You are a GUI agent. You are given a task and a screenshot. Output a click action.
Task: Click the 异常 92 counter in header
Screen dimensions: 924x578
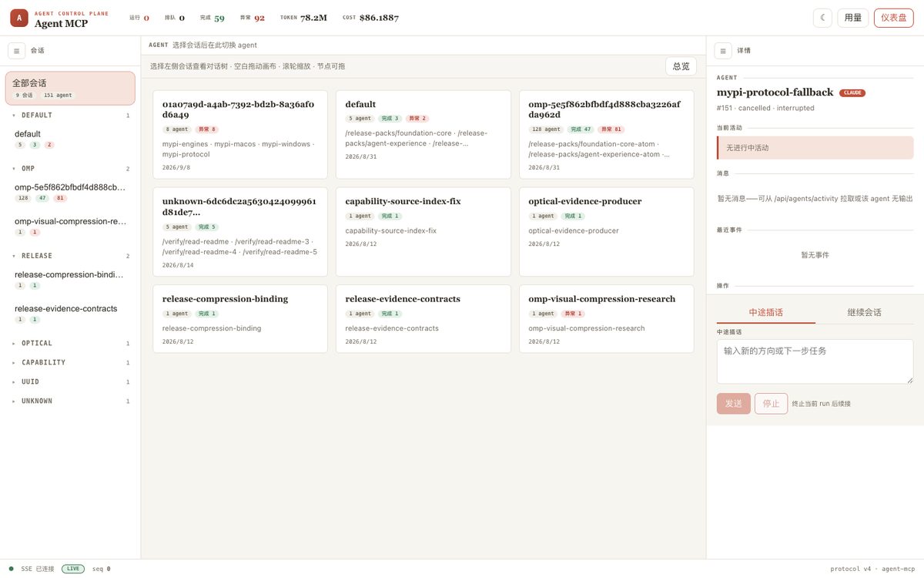(x=253, y=18)
